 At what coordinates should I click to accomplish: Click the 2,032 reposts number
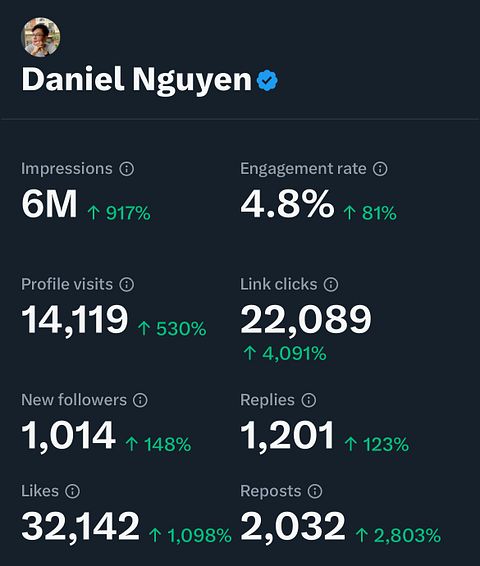tap(293, 527)
